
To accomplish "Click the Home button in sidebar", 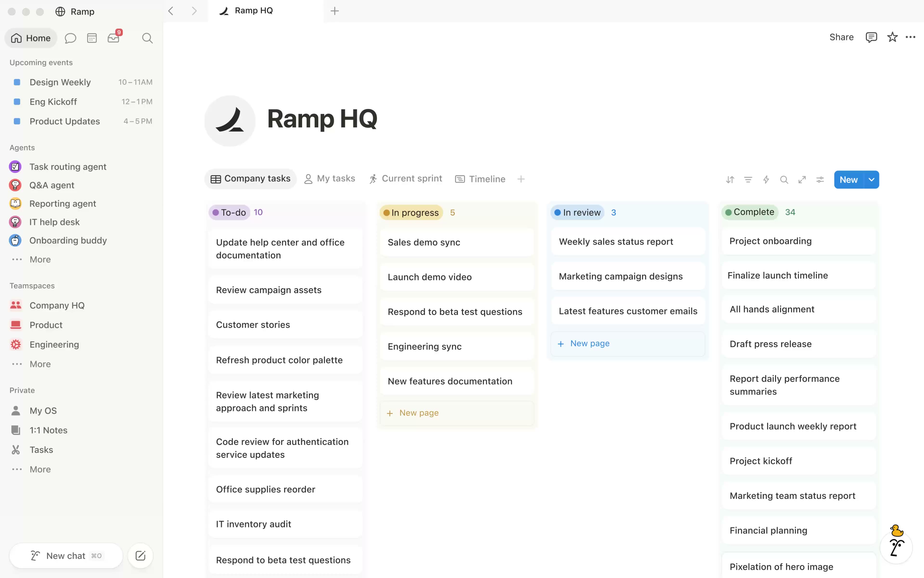I will click(31, 38).
